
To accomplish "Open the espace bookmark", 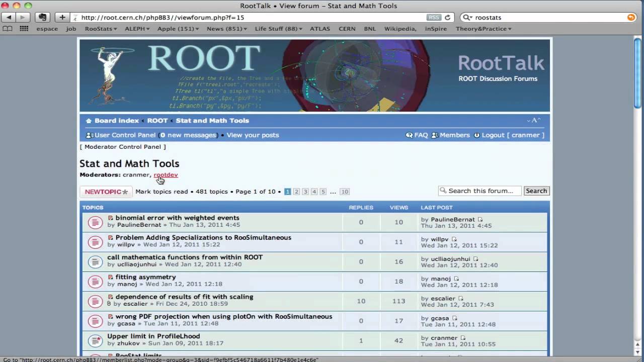I will tap(47, 29).
